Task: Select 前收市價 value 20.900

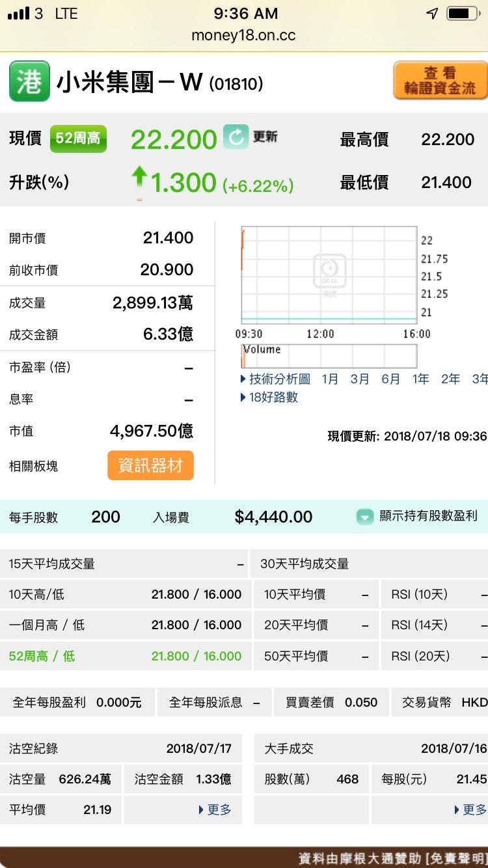Action: [x=167, y=270]
